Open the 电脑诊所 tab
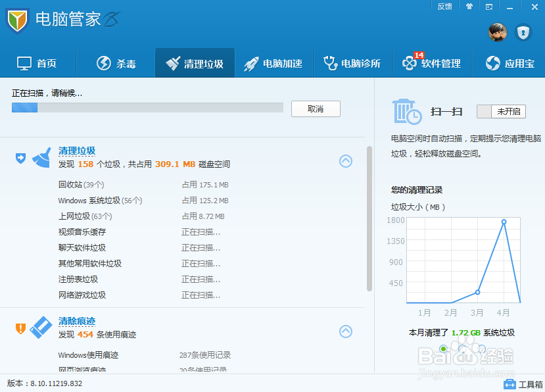Screen dimensions: 545x392 point(352,63)
